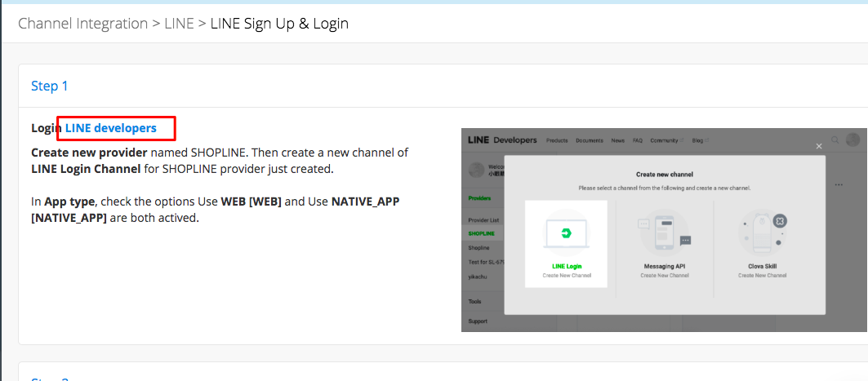This screenshot has height=381, width=868.
Task: Click the "WEB [WEB]" bold text
Action: pos(251,202)
